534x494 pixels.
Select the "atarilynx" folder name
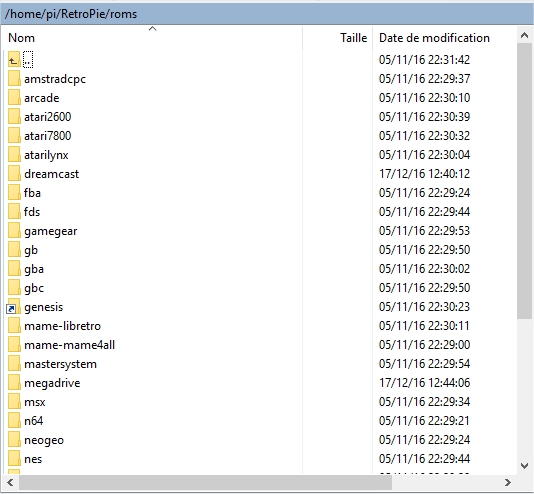[x=46, y=155]
